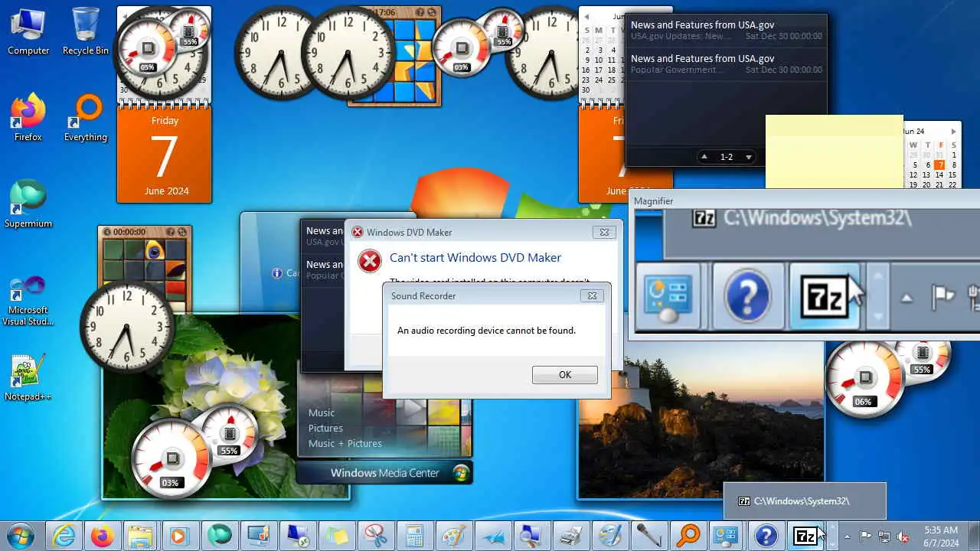Click the Friday 7 June 2024 calendar gadget
Image resolution: width=980 pixels, height=551 pixels.
coord(165,155)
